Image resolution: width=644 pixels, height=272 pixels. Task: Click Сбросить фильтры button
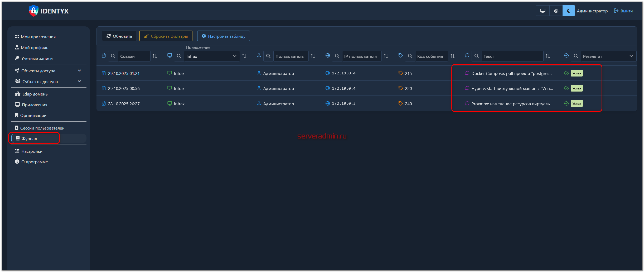[x=166, y=36]
